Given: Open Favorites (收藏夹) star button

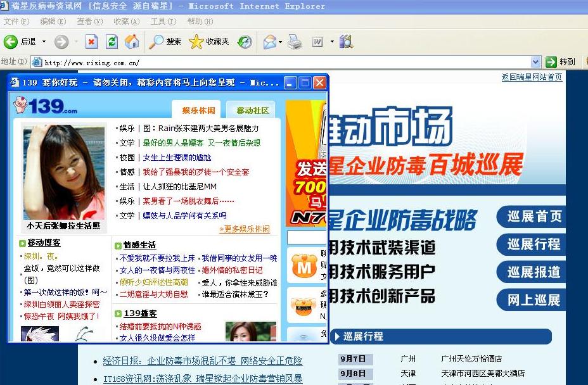Looking at the screenshot, I should click(x=209, y=42).
